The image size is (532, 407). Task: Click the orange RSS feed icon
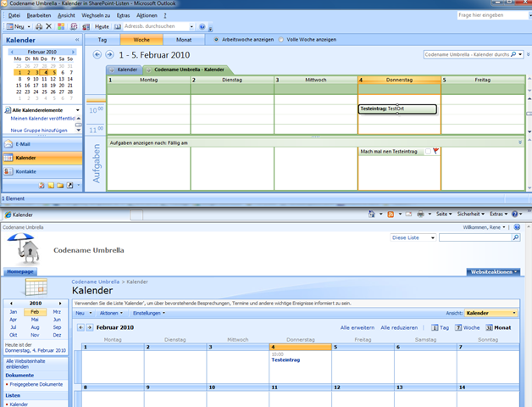tap(391, 214)
